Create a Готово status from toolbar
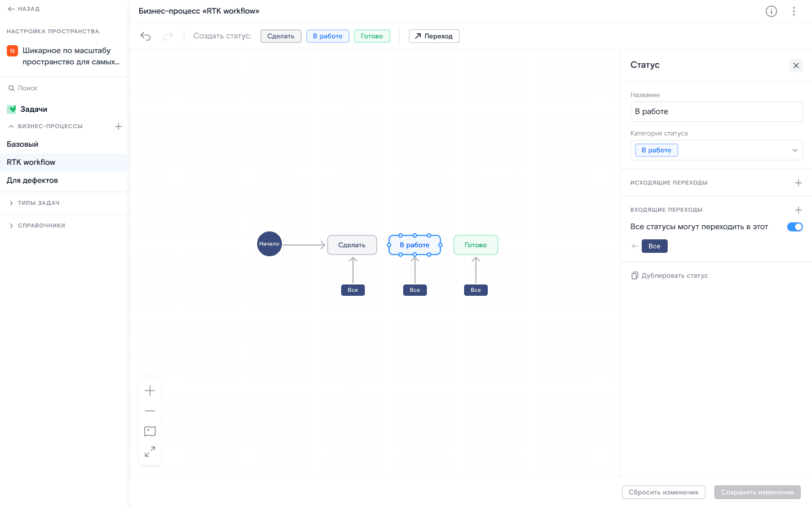The height and width of the screenshot is (508, 812). click(x=372, y=36)
